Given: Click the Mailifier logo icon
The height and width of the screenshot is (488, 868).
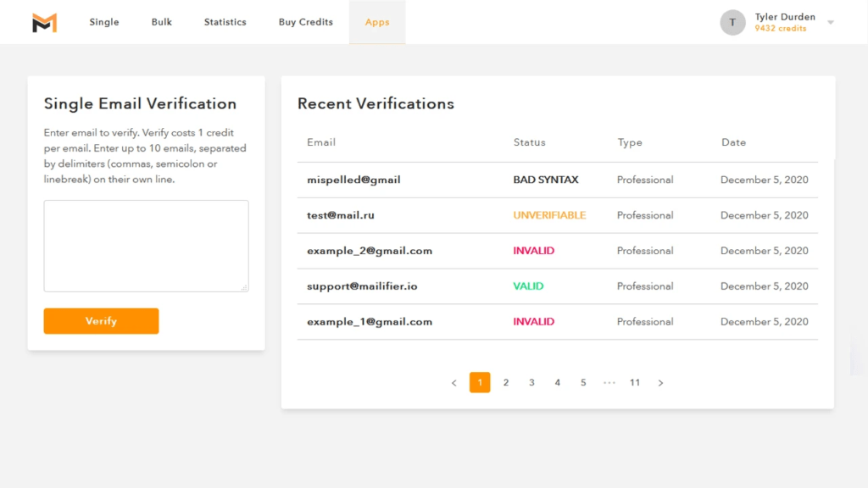Looking at the screenshot, I should pos(43,21).
